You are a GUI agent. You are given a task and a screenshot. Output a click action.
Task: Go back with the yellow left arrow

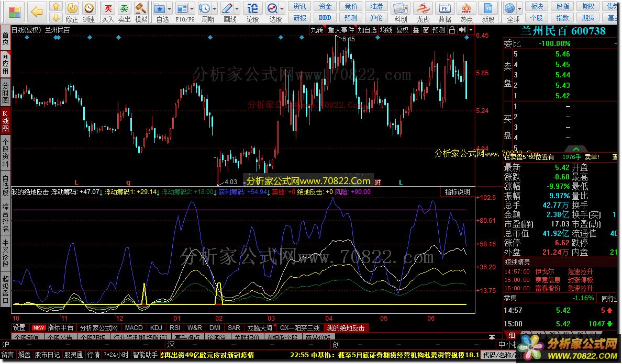(37, 12)
